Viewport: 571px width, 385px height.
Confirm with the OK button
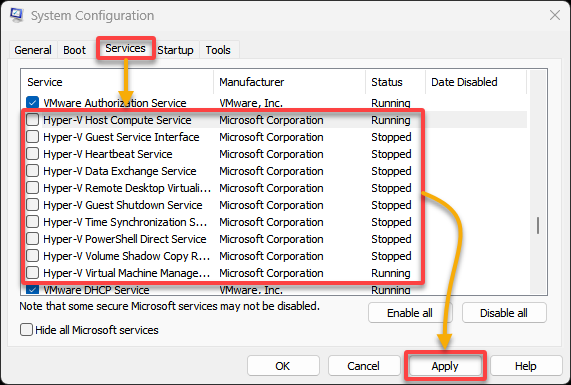[283, 366]
